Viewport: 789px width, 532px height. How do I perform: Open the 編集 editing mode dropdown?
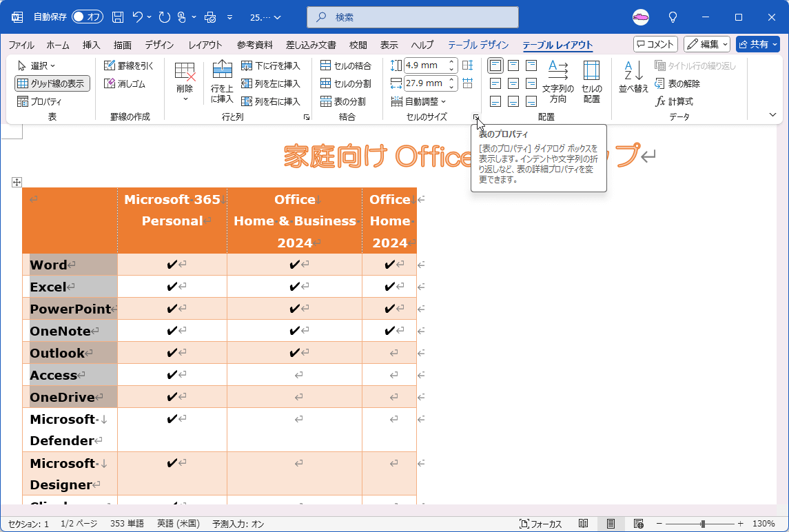(707, 44)
